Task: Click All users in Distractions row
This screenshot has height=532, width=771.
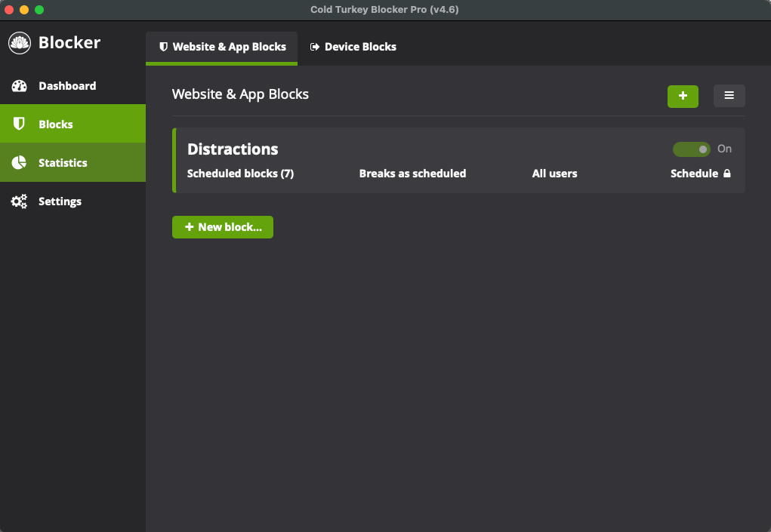Action: 554,174
